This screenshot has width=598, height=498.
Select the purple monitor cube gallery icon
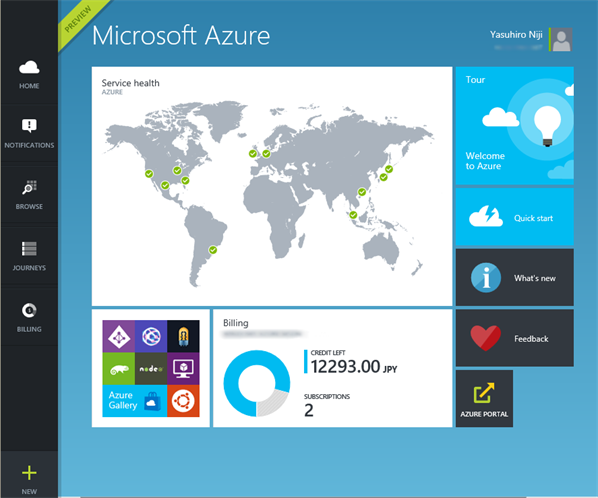pyautogui.click(x=183, y=369)
